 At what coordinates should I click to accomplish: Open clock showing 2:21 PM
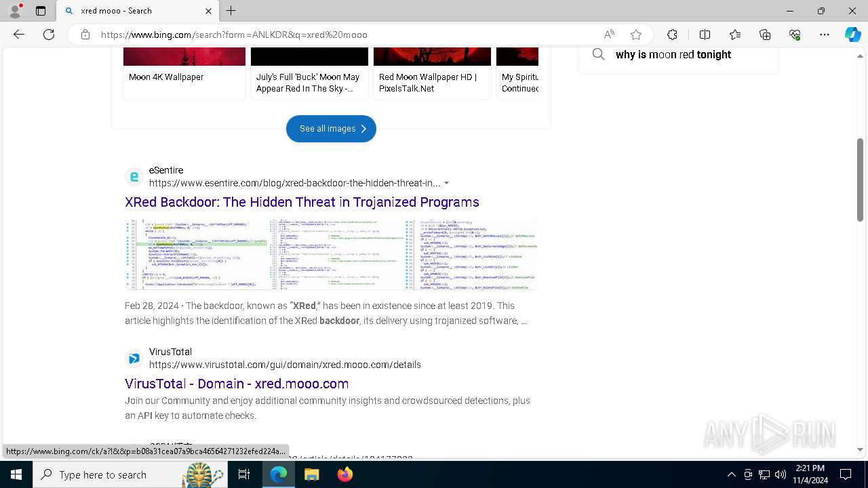click(810, 474)
